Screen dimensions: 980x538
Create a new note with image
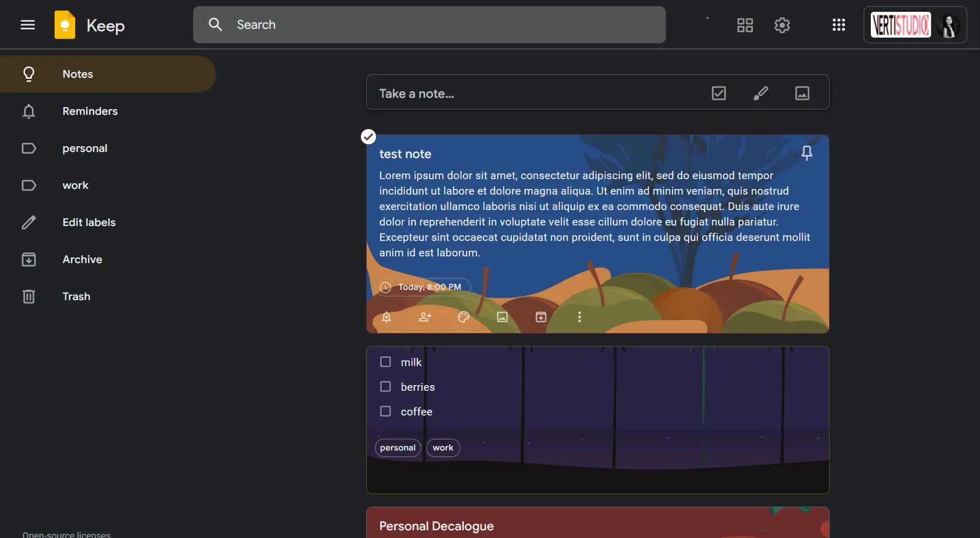coord(802,93)
